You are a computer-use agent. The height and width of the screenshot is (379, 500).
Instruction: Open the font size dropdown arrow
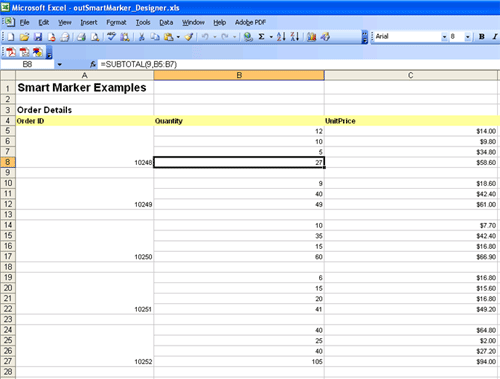(x=468, y=37)
